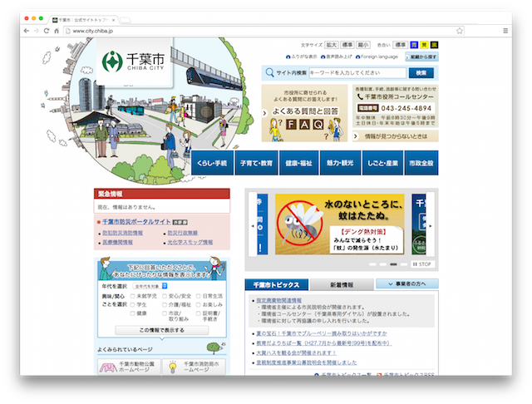
Task: Click the phone icon by コールセンター
Action: point(360,96)
